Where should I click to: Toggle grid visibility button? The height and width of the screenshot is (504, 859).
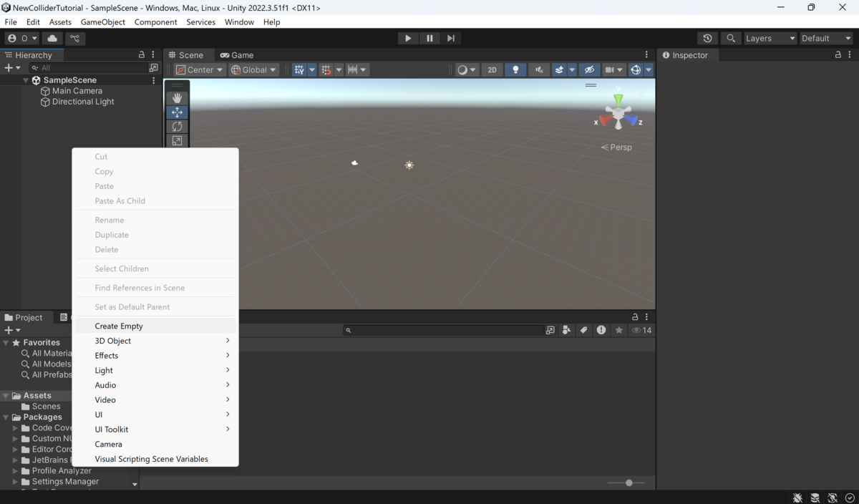click(x=299, y=69)
